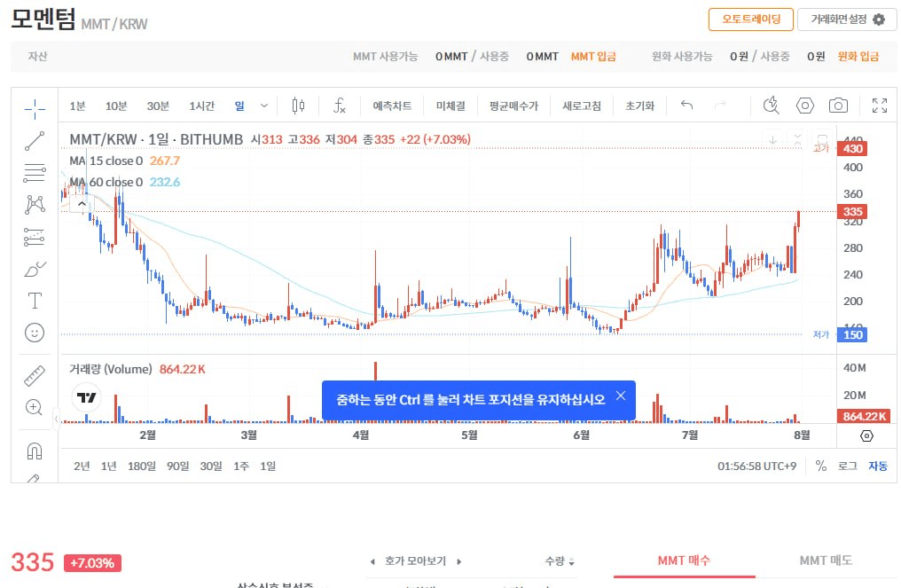Click the 원화 입금 deposit link
The height and width of the screenshot is (588, 901).
point(858,57)
